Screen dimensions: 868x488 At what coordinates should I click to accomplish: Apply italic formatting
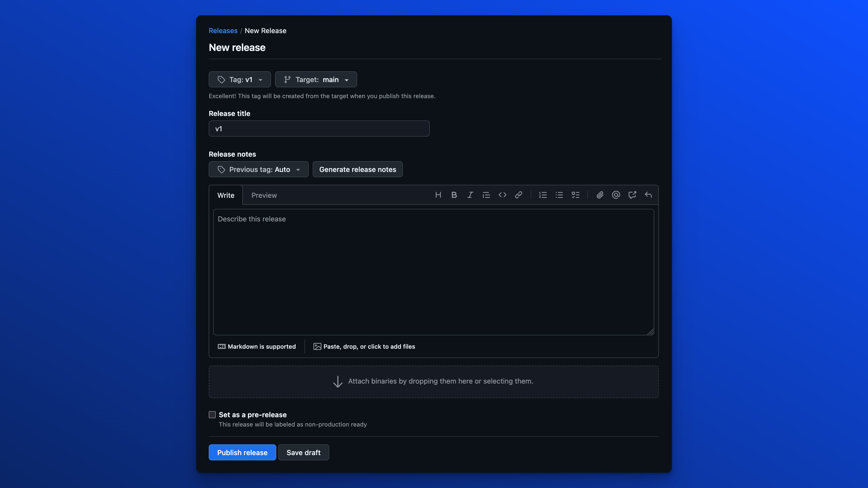coord(470,195)
